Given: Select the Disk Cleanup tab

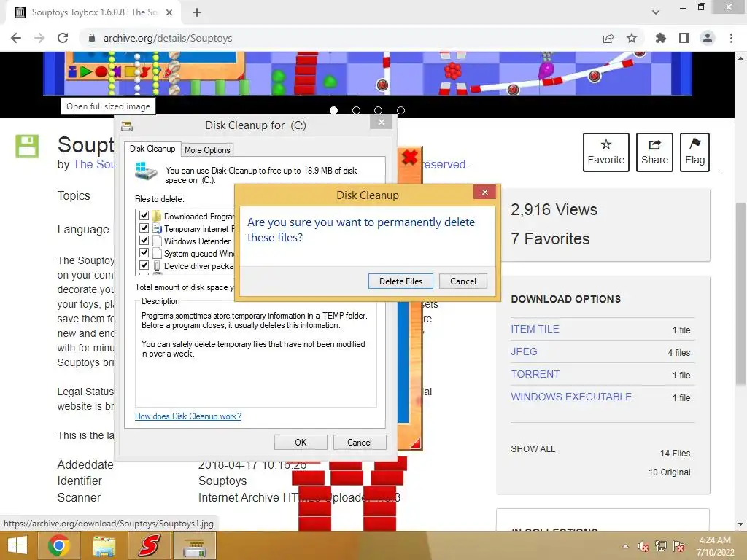Looking at the screenshot, I should pyautogui.click(x=152, y=149).
